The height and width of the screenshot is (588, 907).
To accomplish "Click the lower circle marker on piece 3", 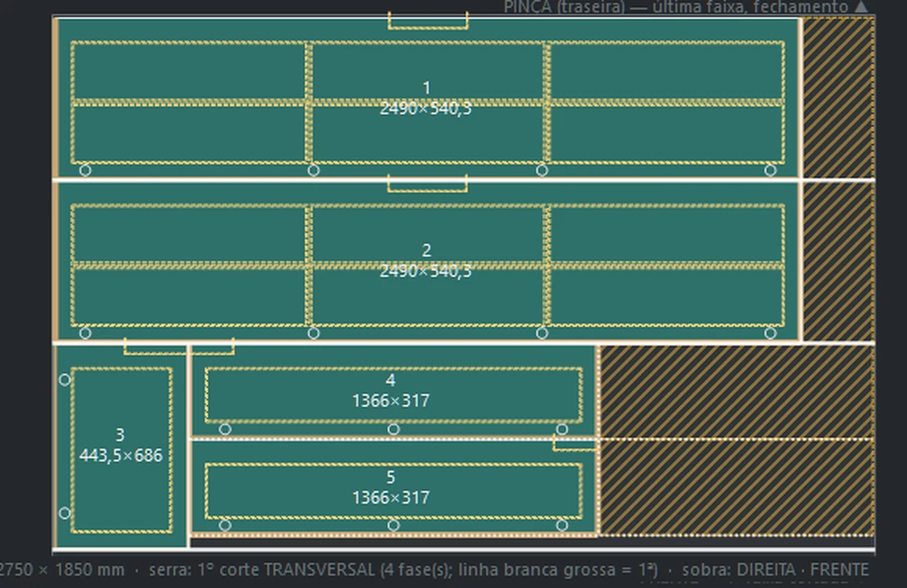I will (x=65, y=513).
